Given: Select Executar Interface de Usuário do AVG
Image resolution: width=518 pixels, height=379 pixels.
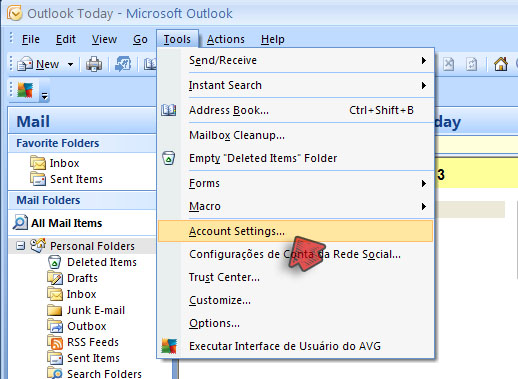Looking at the screenshot, I should click(x=295, y=346).
